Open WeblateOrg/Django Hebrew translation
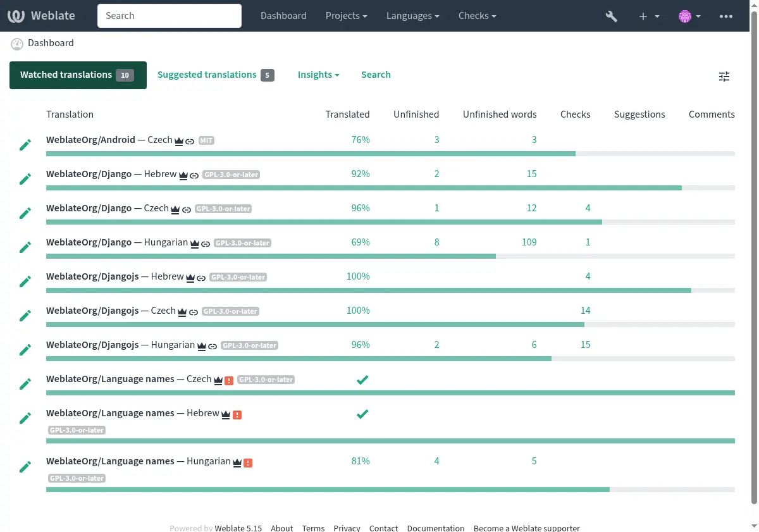759x532 pixels. [x=111, y=174]
